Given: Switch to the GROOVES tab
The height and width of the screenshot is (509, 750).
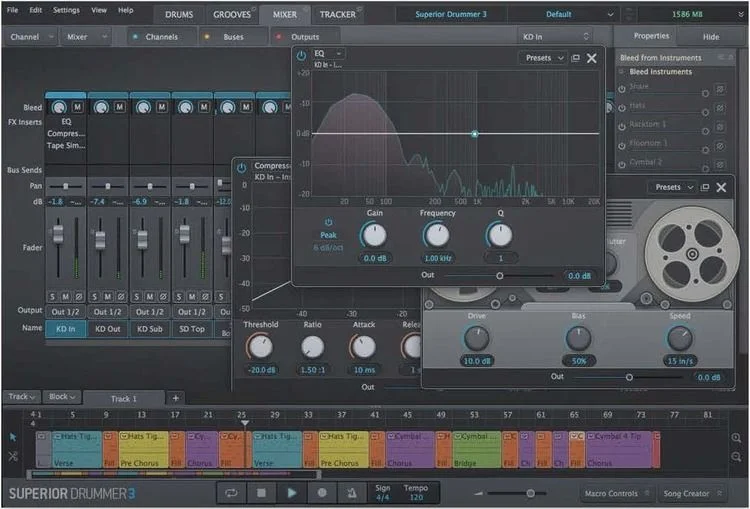Looking at the screenshot, I should [232, 15].
